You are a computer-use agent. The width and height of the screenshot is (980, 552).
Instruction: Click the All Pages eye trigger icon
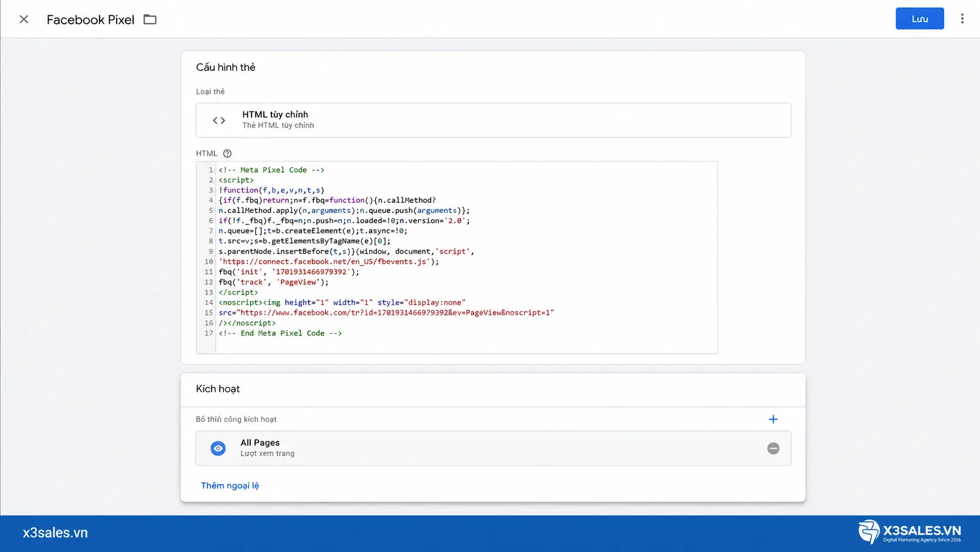click(x=218, y=448)
